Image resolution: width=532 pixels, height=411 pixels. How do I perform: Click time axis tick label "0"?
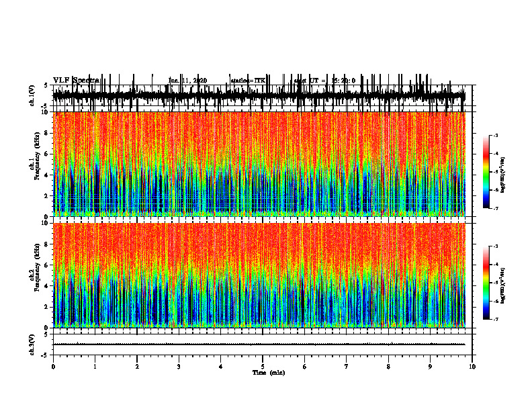53,367
